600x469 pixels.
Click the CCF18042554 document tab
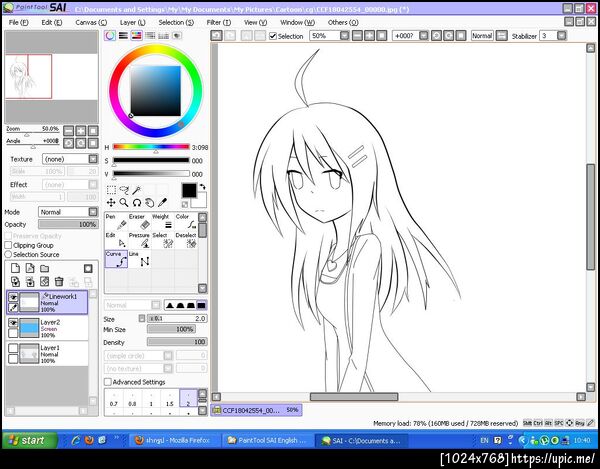[x=256, y=410]
